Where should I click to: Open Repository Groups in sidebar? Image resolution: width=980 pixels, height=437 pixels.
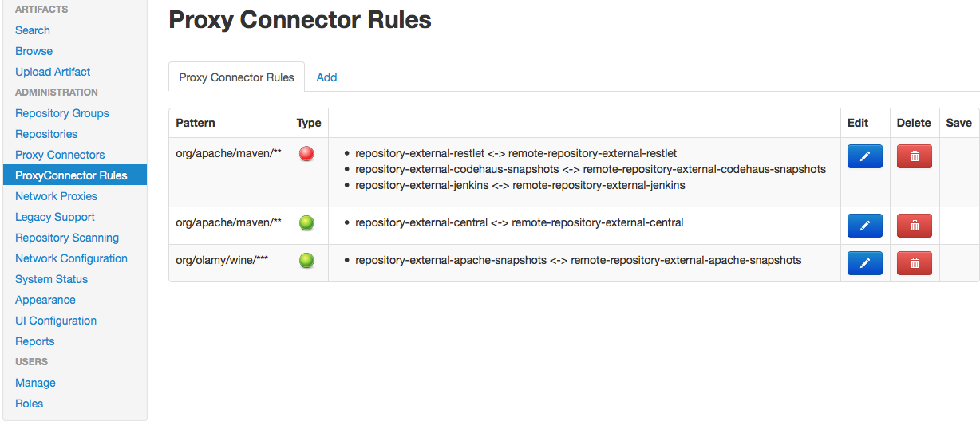coord(62,113)
